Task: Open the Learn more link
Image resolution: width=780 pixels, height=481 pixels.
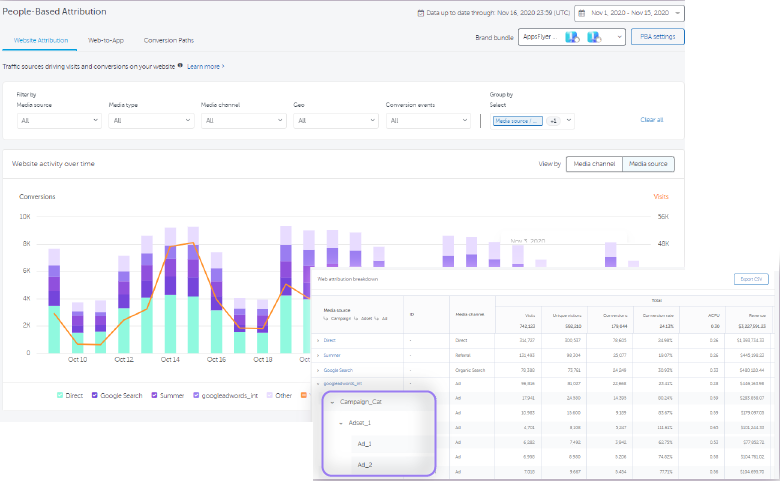Action: pos(204,65)
